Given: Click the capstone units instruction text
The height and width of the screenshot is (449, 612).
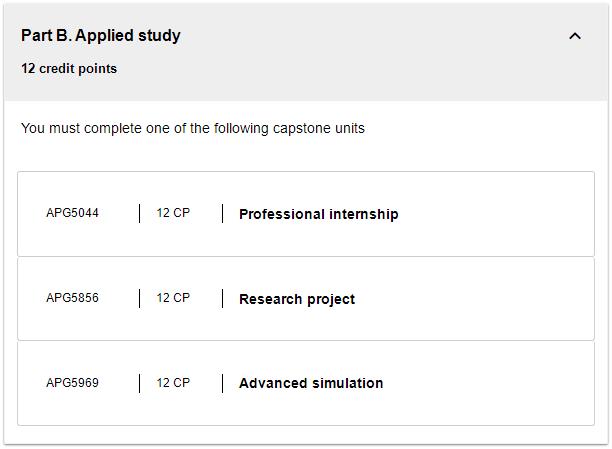Looking at the screenshot, I should click(x=193, y=129).
